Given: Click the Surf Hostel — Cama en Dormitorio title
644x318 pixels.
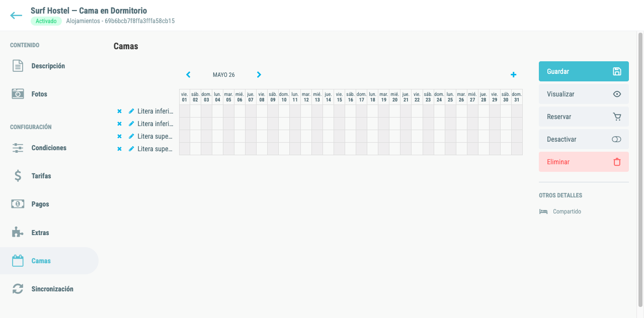Looking at the screenshot, I should click(89, 11).
